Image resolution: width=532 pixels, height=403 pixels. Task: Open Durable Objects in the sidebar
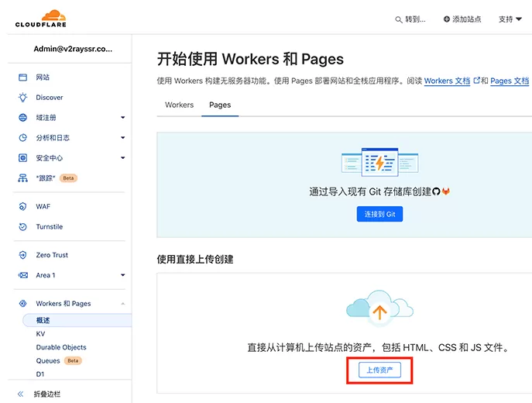(x=61, y=347)
